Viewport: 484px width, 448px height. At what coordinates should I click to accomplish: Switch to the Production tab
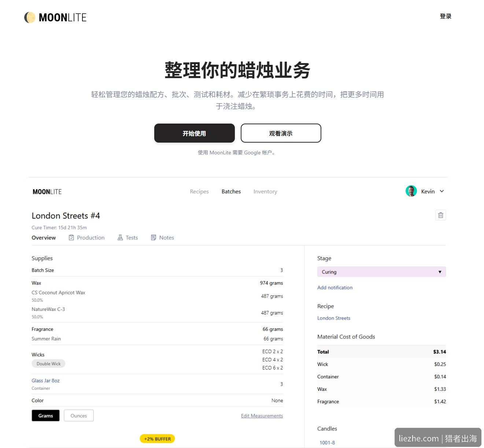(86, 238)
